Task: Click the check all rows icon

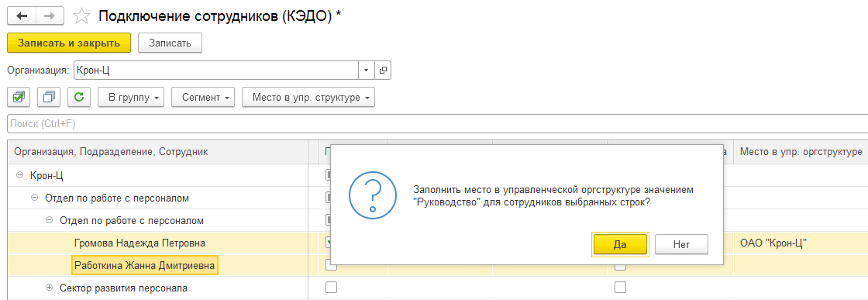Action: (x=19, y=97)
